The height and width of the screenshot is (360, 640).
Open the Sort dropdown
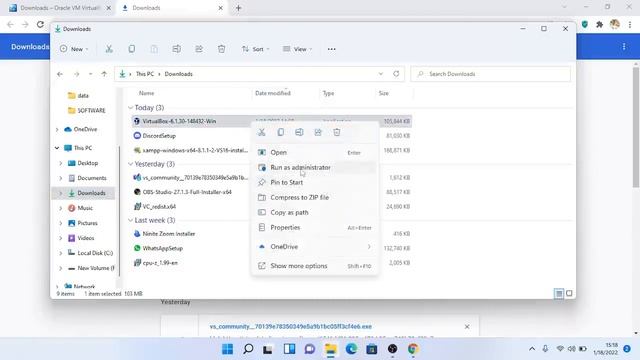(256, 49)
